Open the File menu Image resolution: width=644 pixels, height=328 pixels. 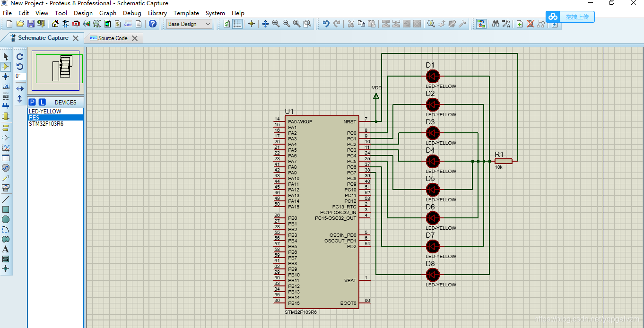pos(8,13)
